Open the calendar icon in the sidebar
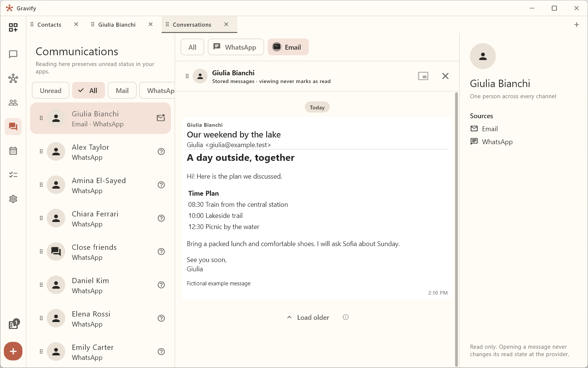Viewport: 588px width, 368px height. point(13,151)
